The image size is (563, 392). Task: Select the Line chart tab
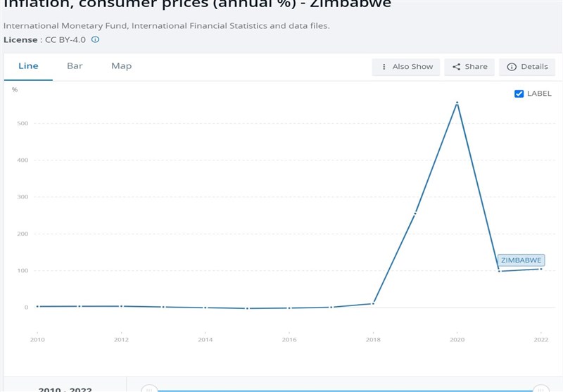(x=28, y=66)
